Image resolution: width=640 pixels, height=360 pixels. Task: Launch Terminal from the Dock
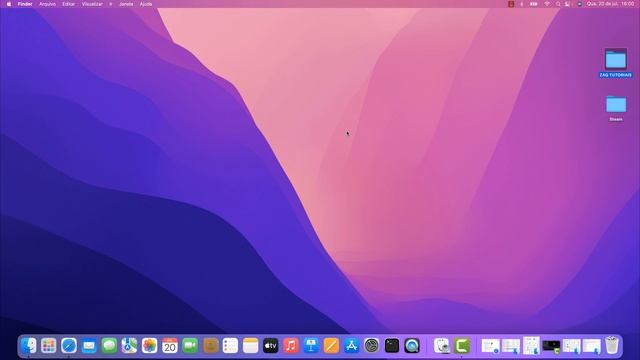(x=392, y=346)
